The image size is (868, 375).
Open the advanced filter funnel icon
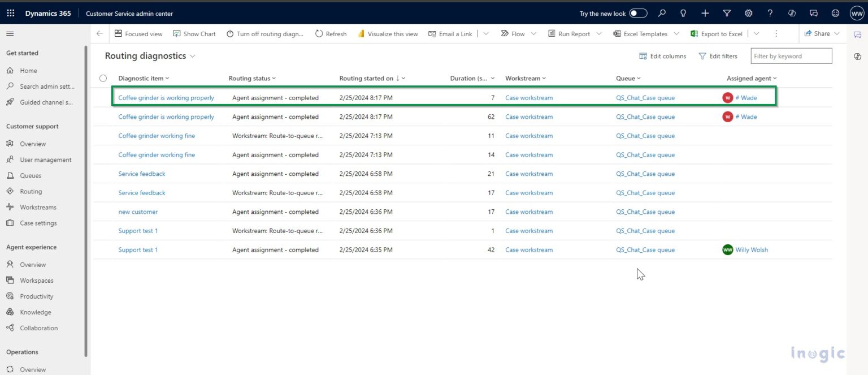(727, 13)
